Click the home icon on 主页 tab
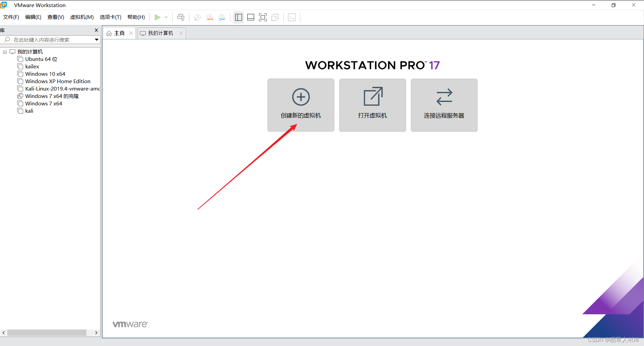This screenshot has height=346, width=644. 109,33
